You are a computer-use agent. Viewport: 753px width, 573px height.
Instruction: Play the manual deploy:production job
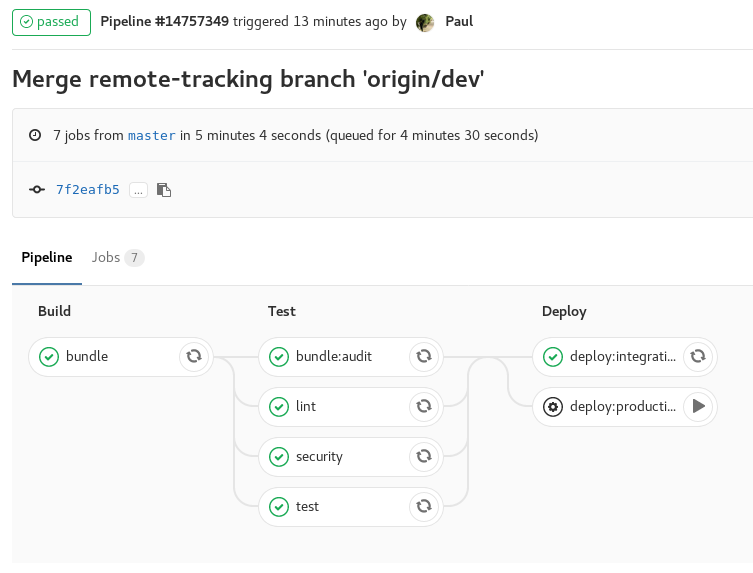[x=698, y=406]
